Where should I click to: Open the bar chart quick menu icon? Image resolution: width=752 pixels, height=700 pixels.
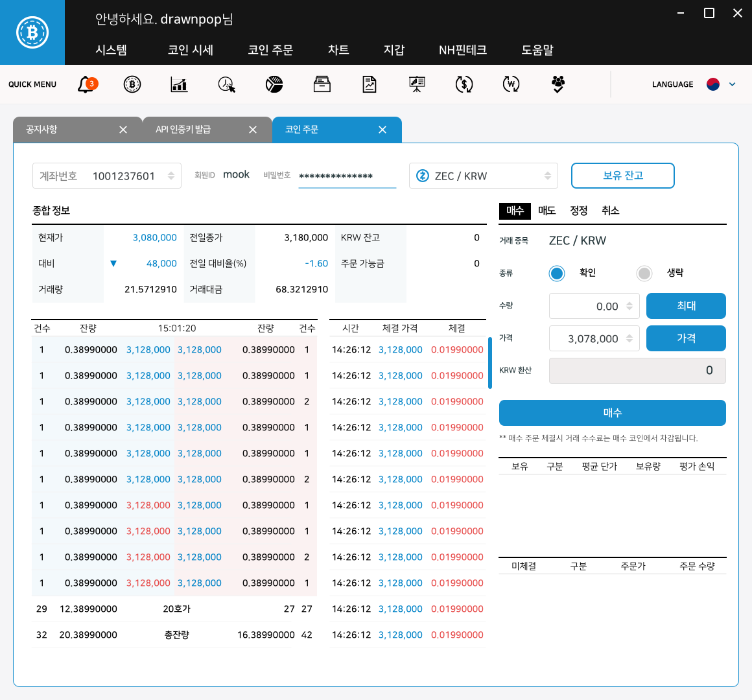tap(179, 84)
